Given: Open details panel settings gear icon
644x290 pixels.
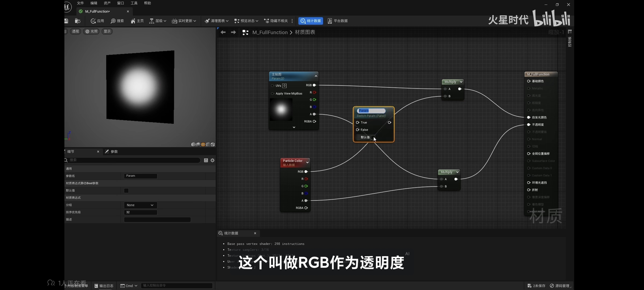Looking at the screenshot, I should click(213, 160).
